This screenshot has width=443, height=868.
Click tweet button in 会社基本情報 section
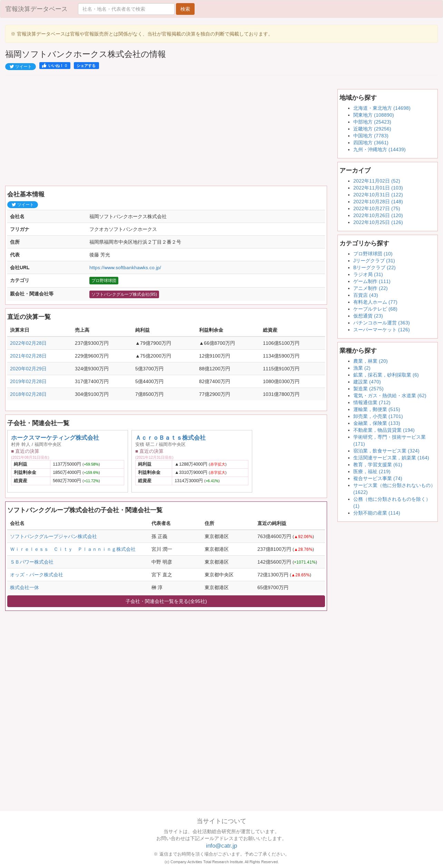pos(22,205)
